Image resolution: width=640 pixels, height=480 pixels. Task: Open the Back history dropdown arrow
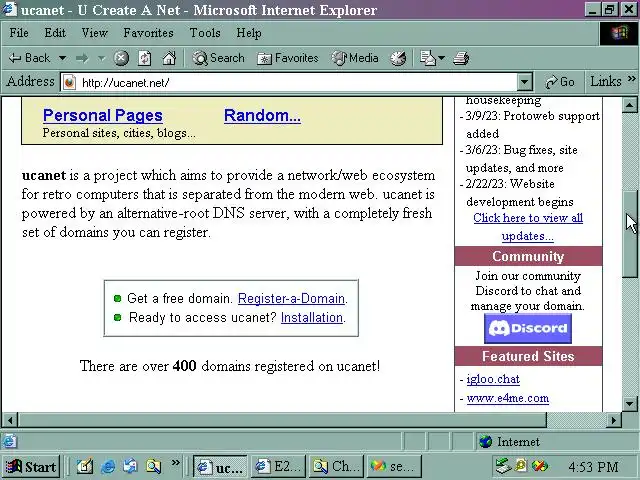[x=62, y=58]
